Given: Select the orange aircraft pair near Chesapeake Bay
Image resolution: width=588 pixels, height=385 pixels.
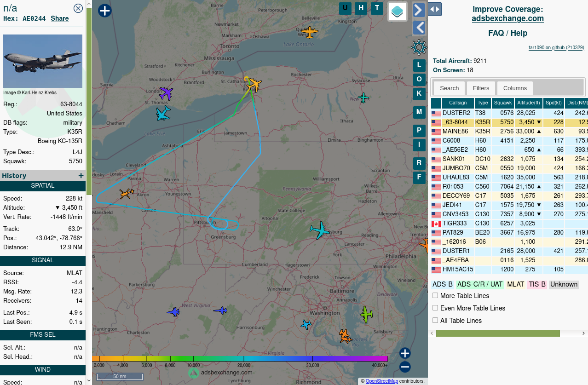Looking at the screenshot, I should pos(345,336).
